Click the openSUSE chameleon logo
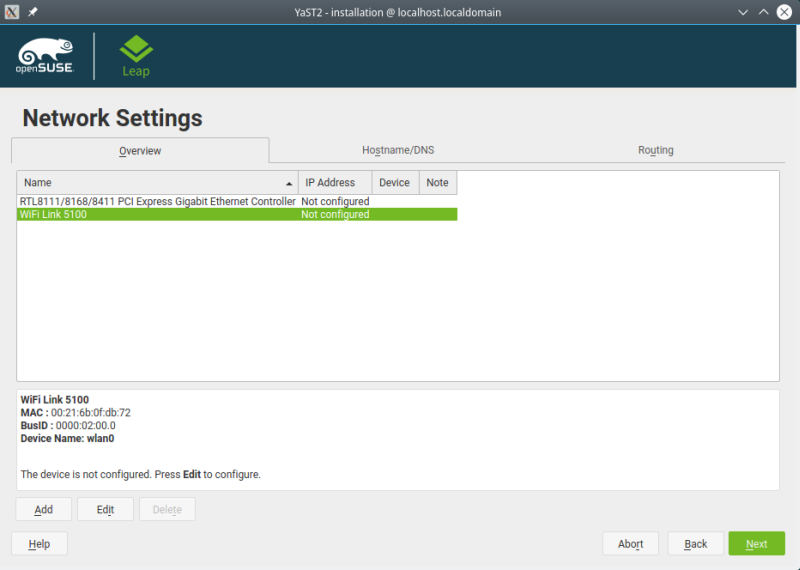This screenshot has width=800, height=570. coord(45,56)
